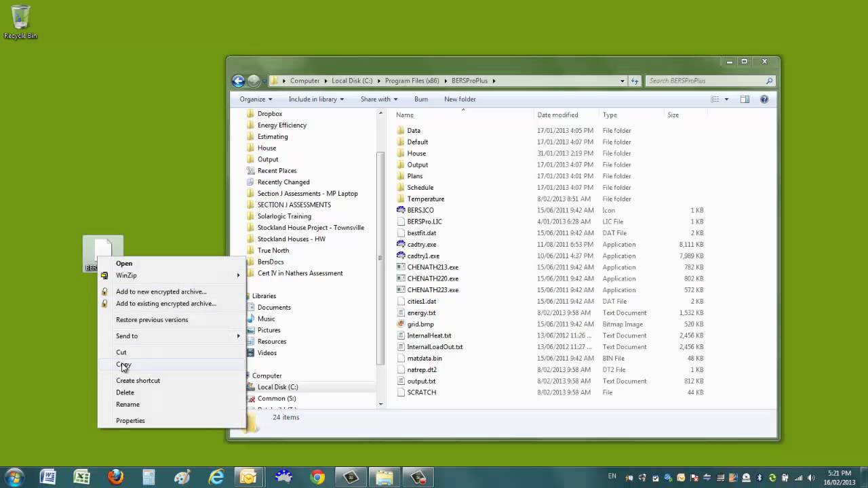Toggle the preview pane icon
Image resolution: width=868 pixels, height=488 pixels.
point(745,99)
